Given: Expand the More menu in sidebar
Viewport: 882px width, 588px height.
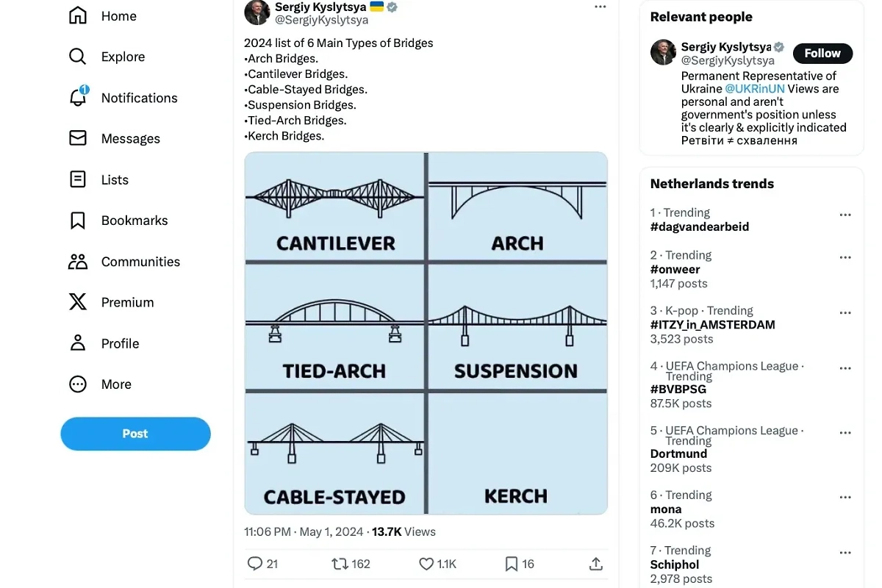Looking at the screenshot, I should (78, 384).
